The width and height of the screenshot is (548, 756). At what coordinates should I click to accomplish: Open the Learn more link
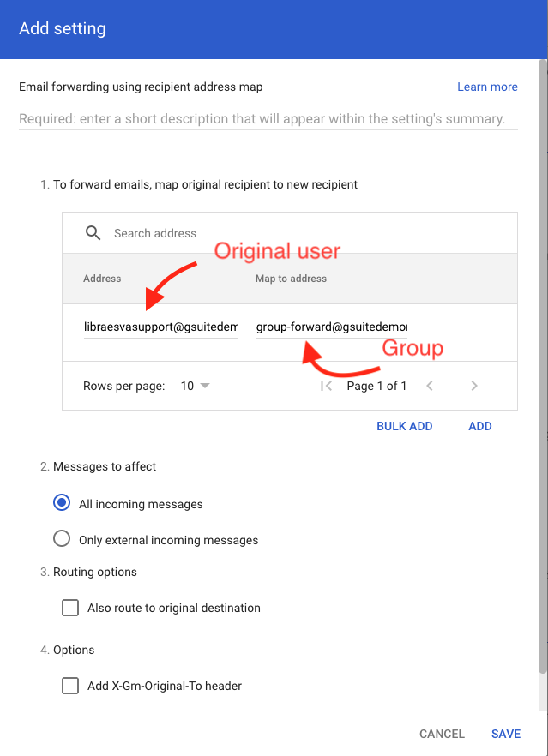(487, 87)
